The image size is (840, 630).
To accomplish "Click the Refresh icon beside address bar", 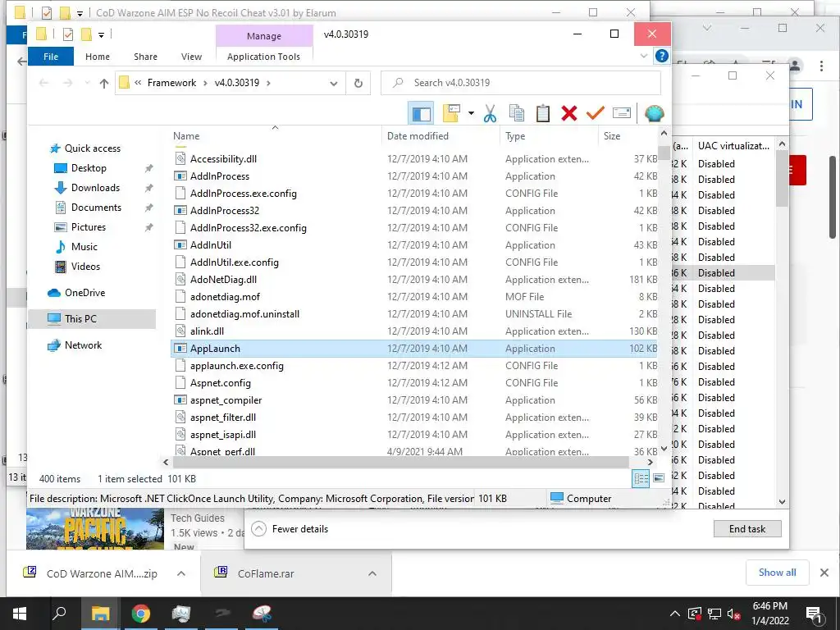I will point(358,83).
